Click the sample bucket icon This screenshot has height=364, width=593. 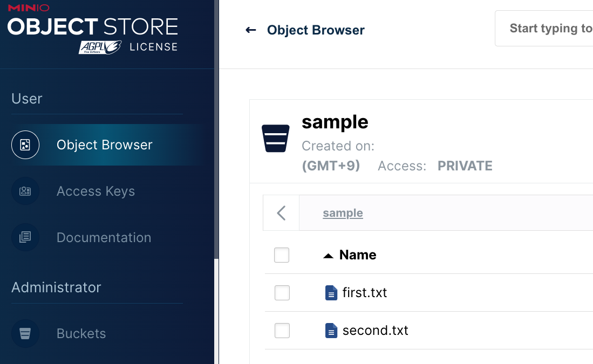276,139
